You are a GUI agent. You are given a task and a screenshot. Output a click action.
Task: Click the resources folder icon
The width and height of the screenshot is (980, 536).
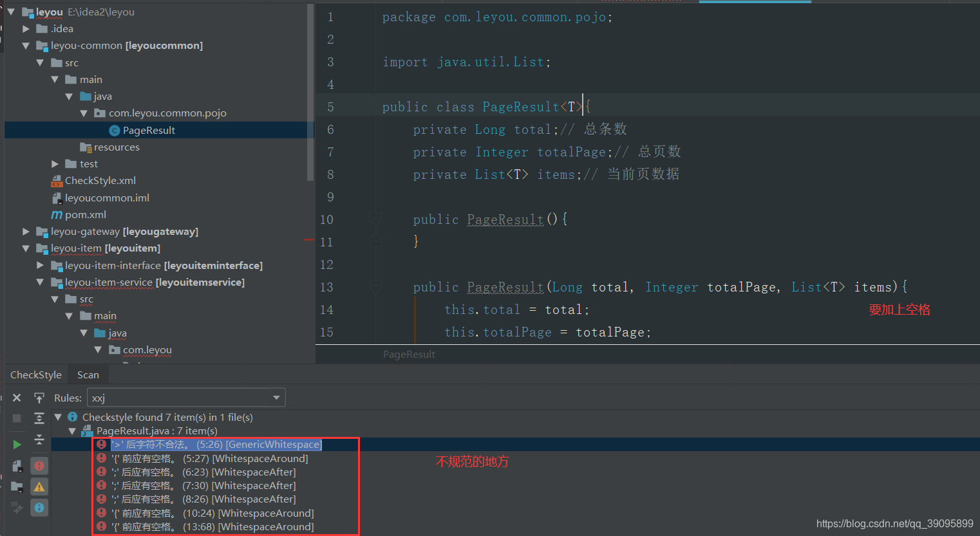(86, 147)
